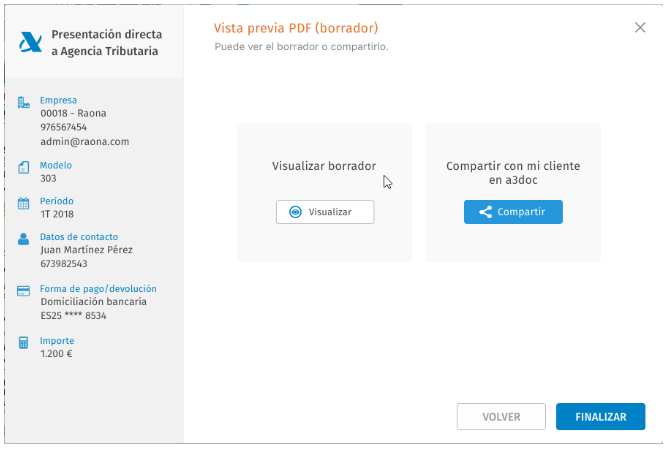The height and width of the screenshot is (449, 671).
Task: Select the phone number 976567454
Action: coord(63,127)
